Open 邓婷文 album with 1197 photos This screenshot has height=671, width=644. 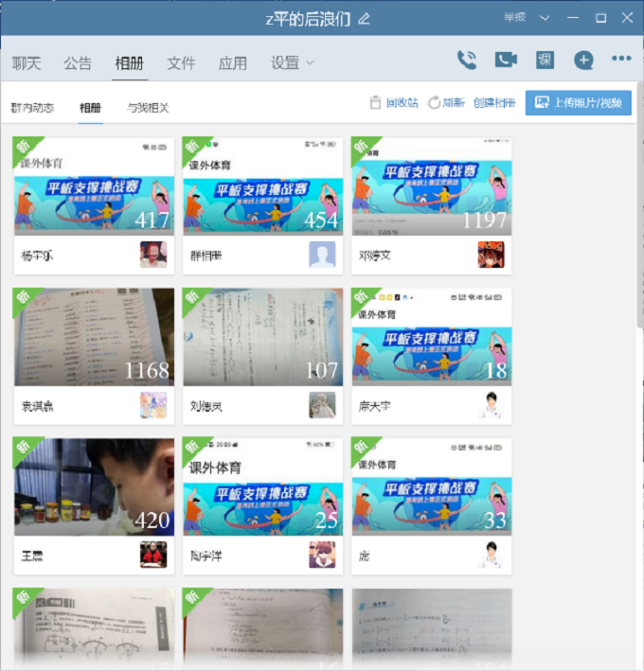[x=432, y=186]
